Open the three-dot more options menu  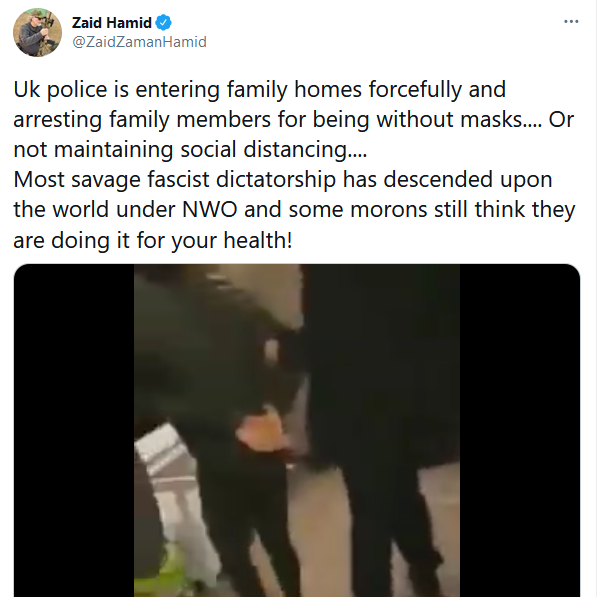[571, 22]
